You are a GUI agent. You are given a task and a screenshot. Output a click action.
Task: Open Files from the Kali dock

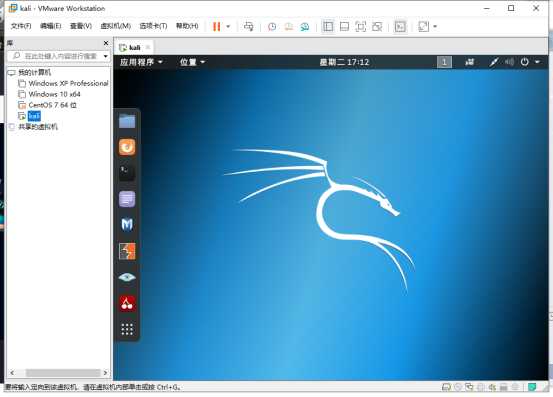(127, 121)
